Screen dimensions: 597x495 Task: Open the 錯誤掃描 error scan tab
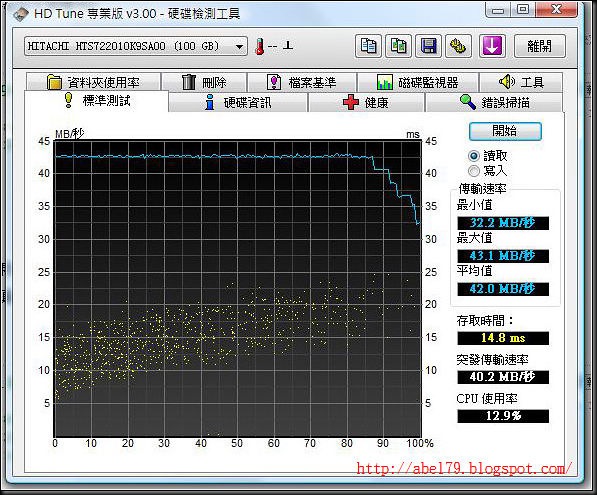(494, 102)
